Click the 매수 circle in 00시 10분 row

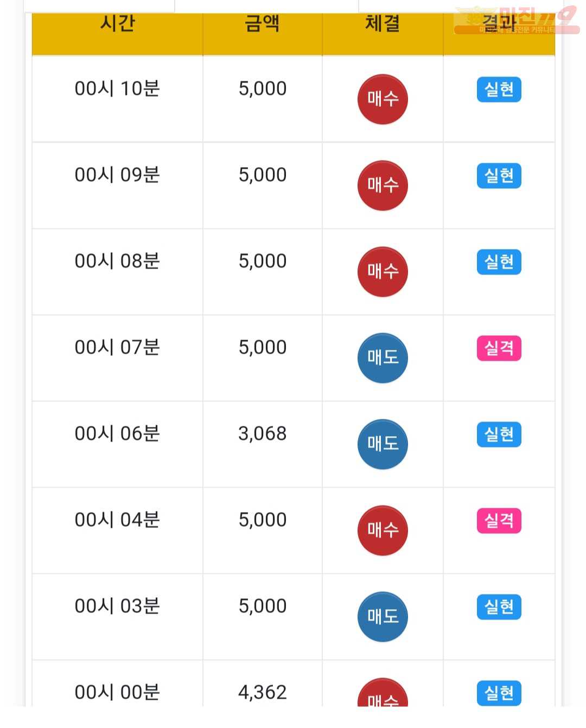click(x=383, y=99)
